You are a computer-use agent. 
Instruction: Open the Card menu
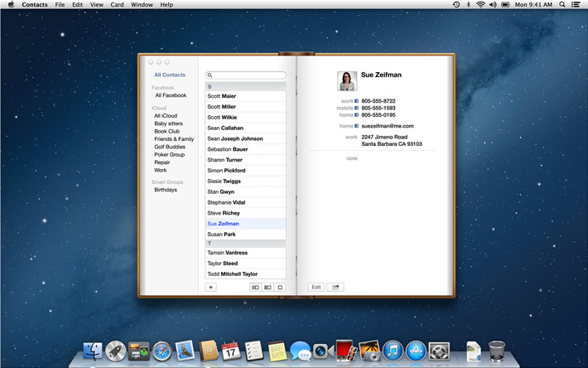tap(118, 5)
